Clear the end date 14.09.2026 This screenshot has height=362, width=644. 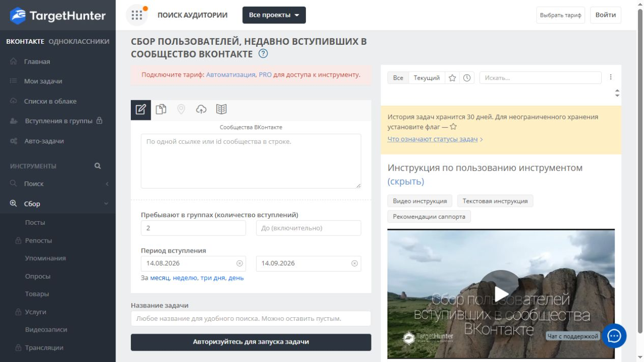[x=354, y=263]
